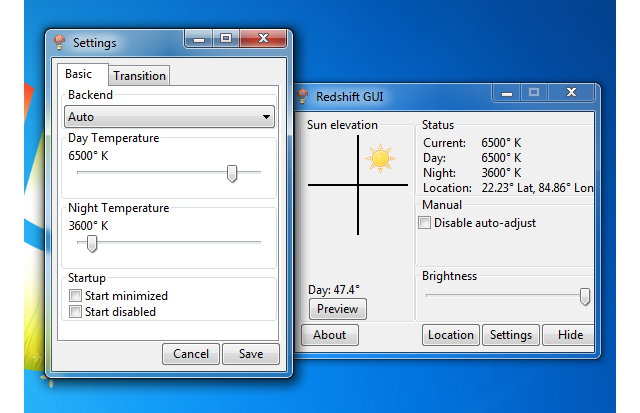The width and height of the screenshot is (640, 413).
Task: Click the Day 6500° K status value
Action: click(501, 158)
